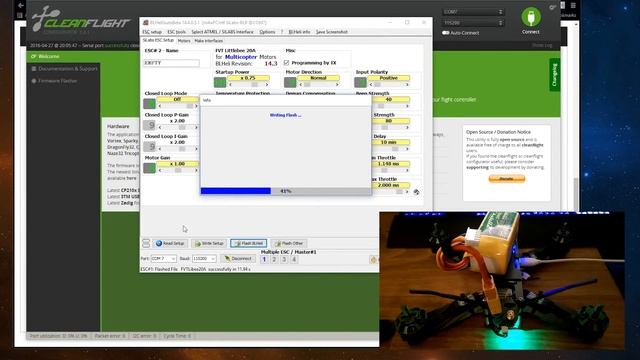Click Motor Gain slider right arrow
Viewport: 640px width, 360px height.
coord(196,170)
